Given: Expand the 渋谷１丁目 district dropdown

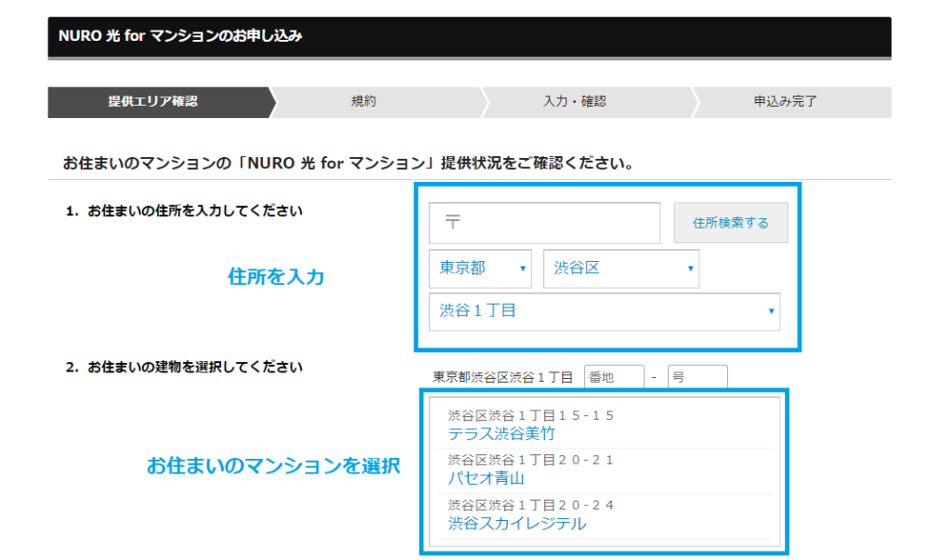Looking at the screenshot, I should pos(604,311).
